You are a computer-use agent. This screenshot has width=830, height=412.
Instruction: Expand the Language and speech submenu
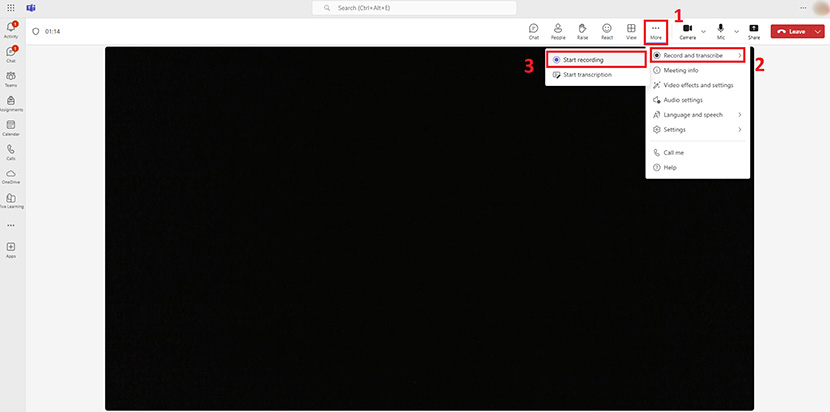point(697,115)
